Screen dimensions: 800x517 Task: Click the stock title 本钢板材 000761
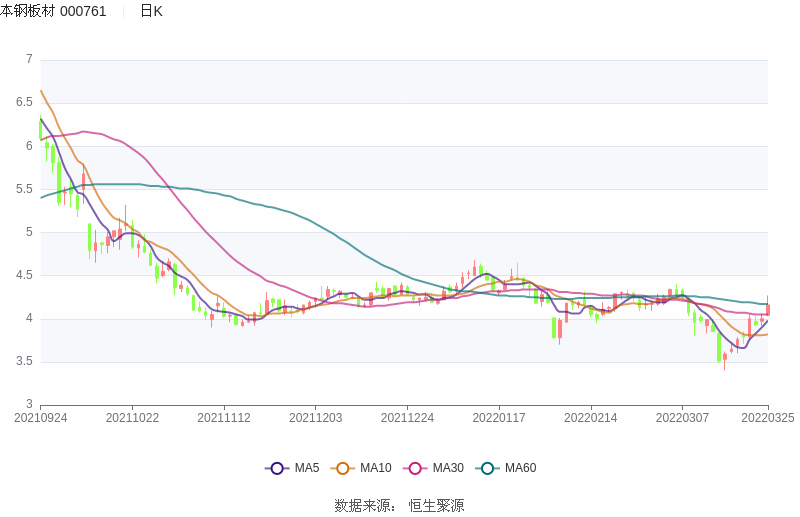(54, 11)
